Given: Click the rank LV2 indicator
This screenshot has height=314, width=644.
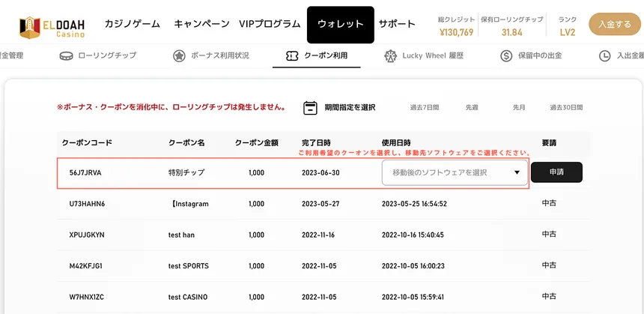Looking at the screenshot, I should 567,32.
